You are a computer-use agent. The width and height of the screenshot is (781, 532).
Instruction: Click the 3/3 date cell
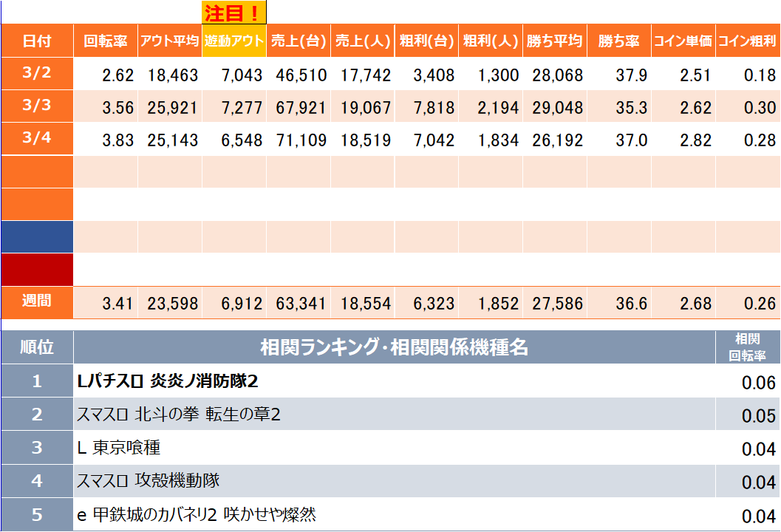(37, 106)
